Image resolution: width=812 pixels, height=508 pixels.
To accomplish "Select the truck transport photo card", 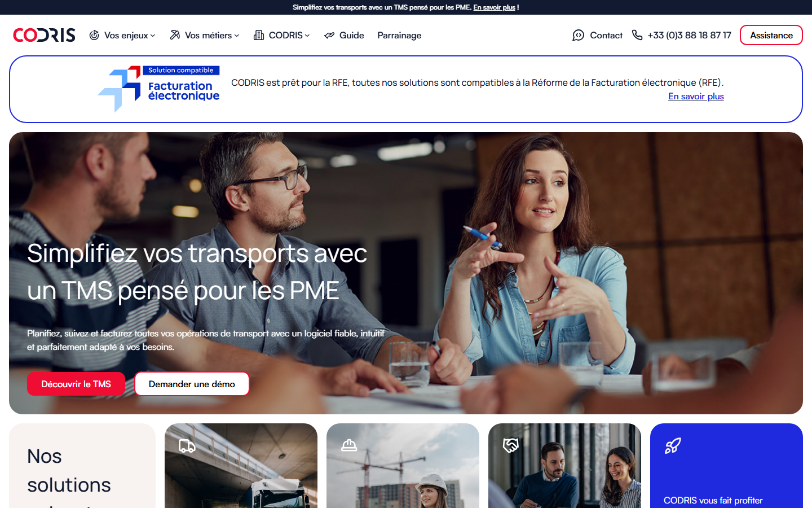I will click(x=241, y=466).
